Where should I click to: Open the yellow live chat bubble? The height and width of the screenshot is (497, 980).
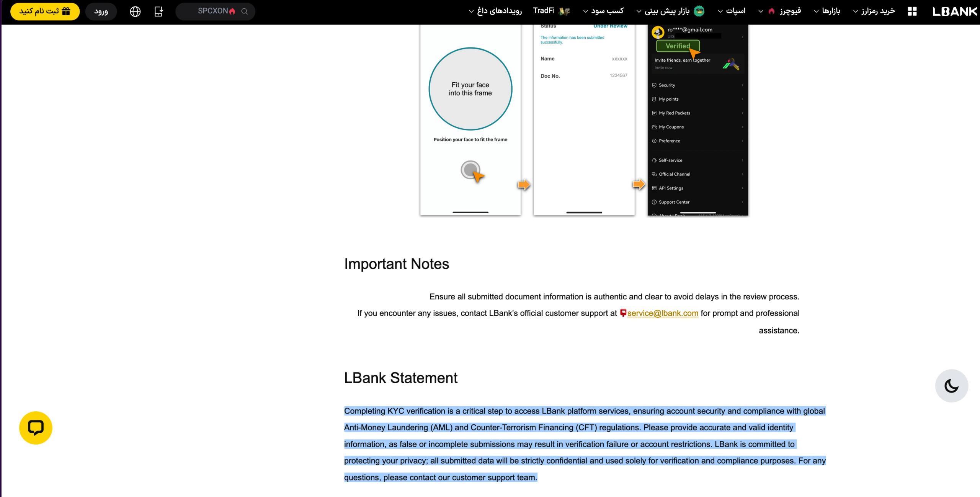[x=36, y=428]
